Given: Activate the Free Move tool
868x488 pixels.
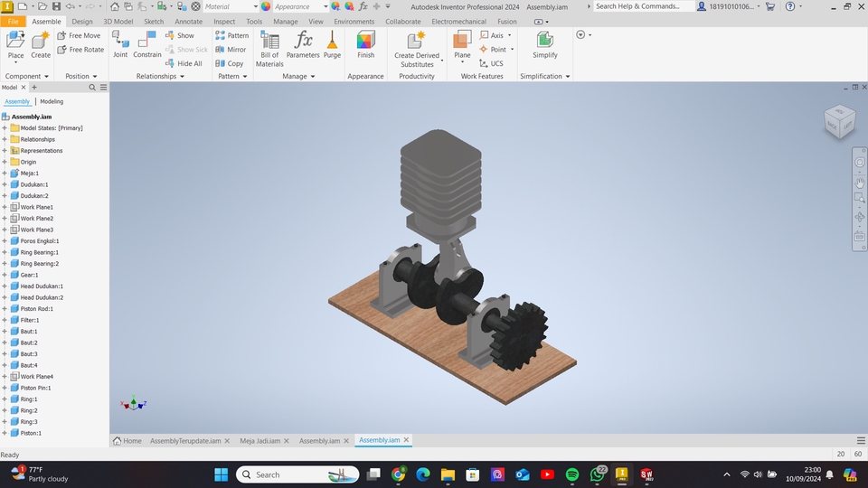Looking at the screenshot, I should coord(79,35).
